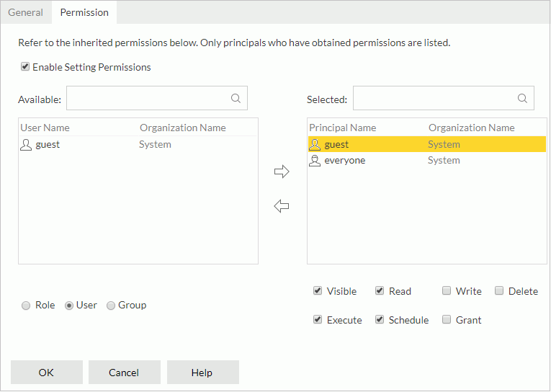Click System organization next to everyone
551x392 pixels.
coord(444,160)
